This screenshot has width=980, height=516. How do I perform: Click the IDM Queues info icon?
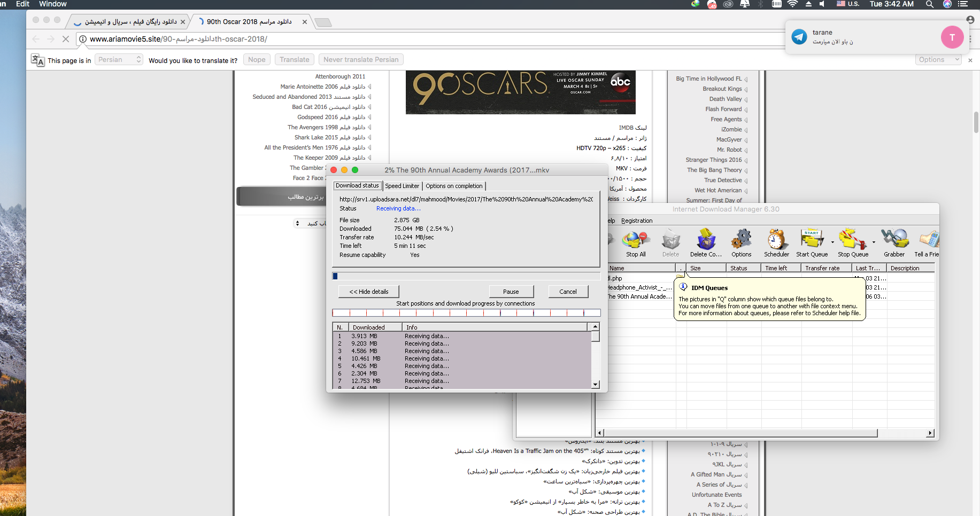[x=683, y=287]
